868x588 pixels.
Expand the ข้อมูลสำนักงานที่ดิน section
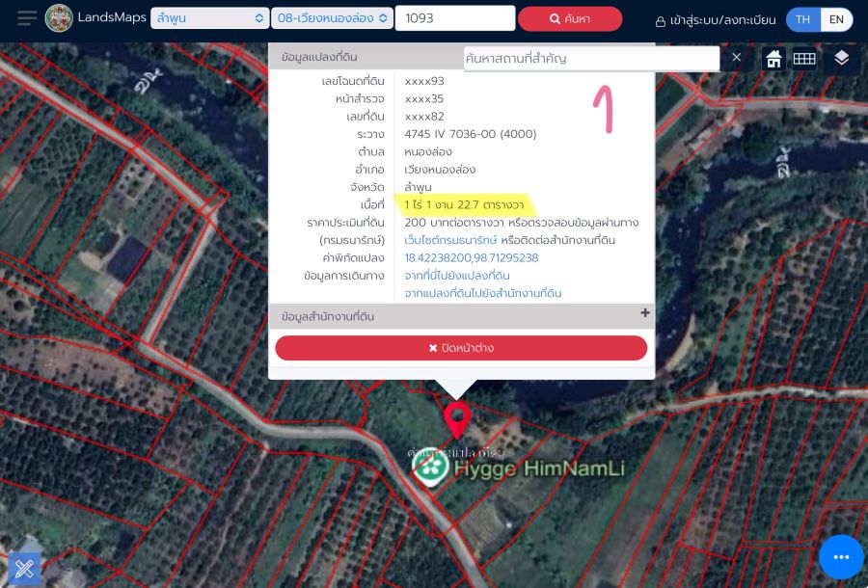(x=645, y=313)
